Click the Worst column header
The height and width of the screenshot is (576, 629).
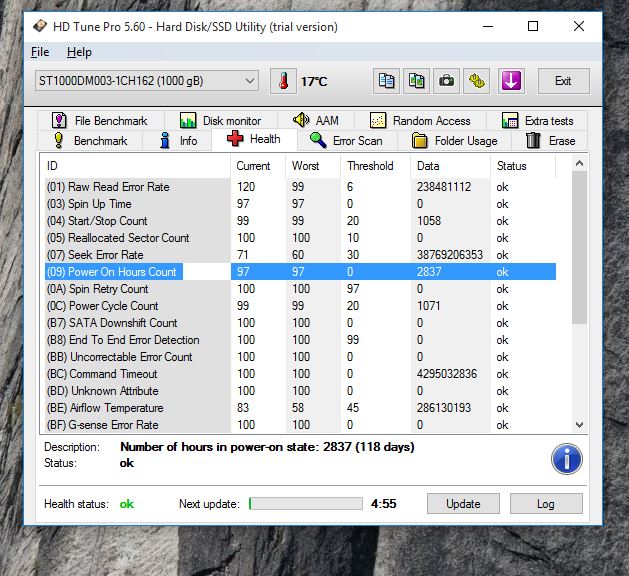pos(313,166)
